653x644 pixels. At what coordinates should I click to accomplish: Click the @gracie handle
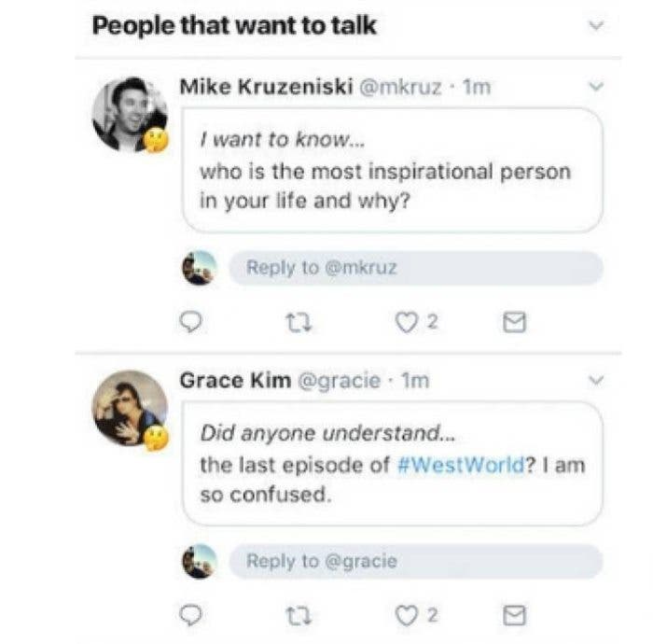point(339,381)
